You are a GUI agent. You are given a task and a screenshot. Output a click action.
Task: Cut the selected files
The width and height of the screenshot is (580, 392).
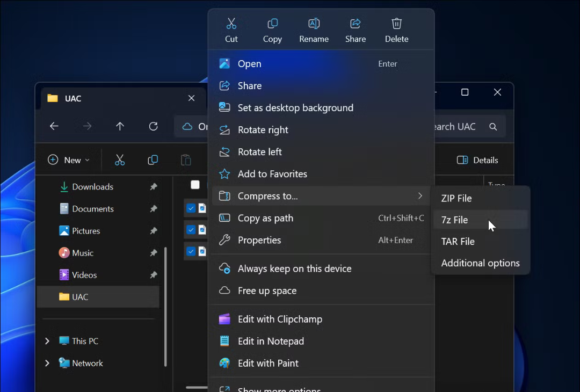[231, 29]
